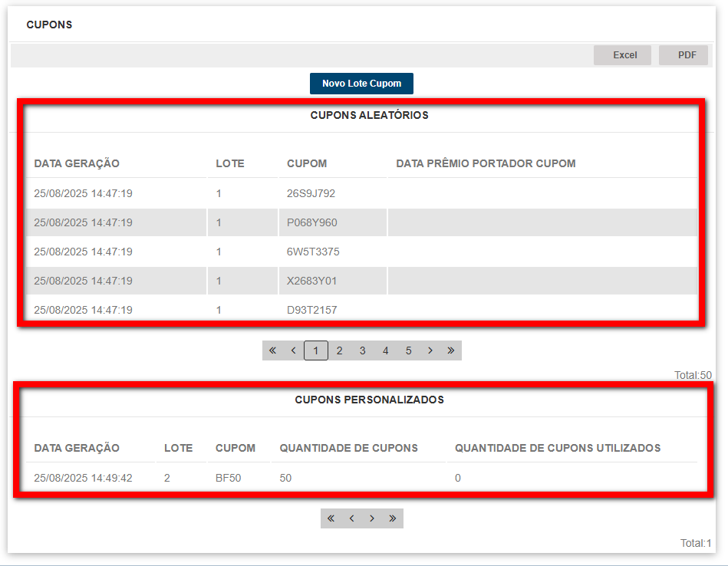
Task: Open page 4 of random coupons
Action: point(385,350)
